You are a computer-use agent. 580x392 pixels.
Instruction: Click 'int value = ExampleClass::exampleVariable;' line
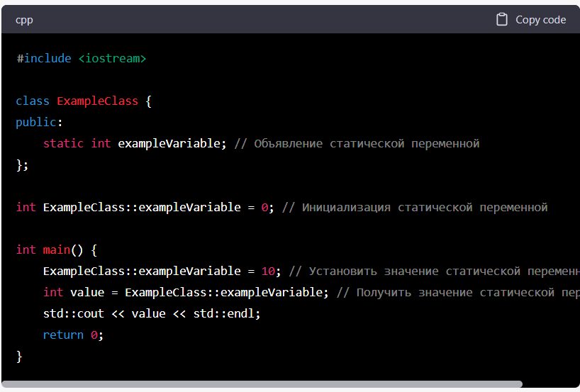(186, 293)
